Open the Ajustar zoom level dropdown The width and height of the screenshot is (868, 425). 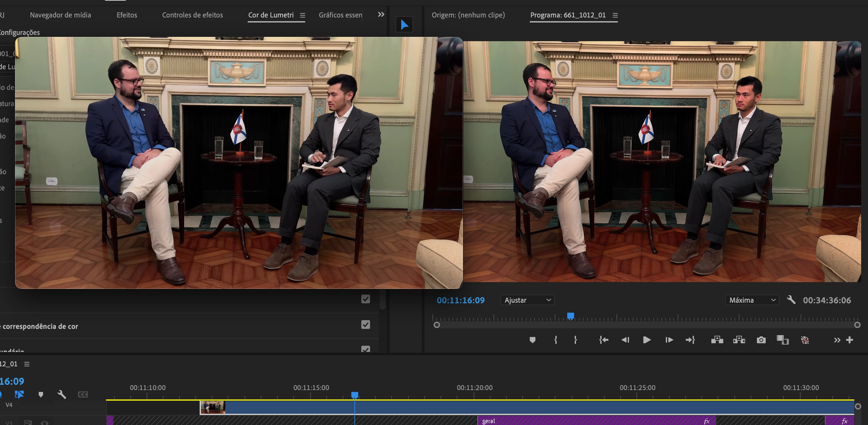pyautogui.click(x=527, y=300)
